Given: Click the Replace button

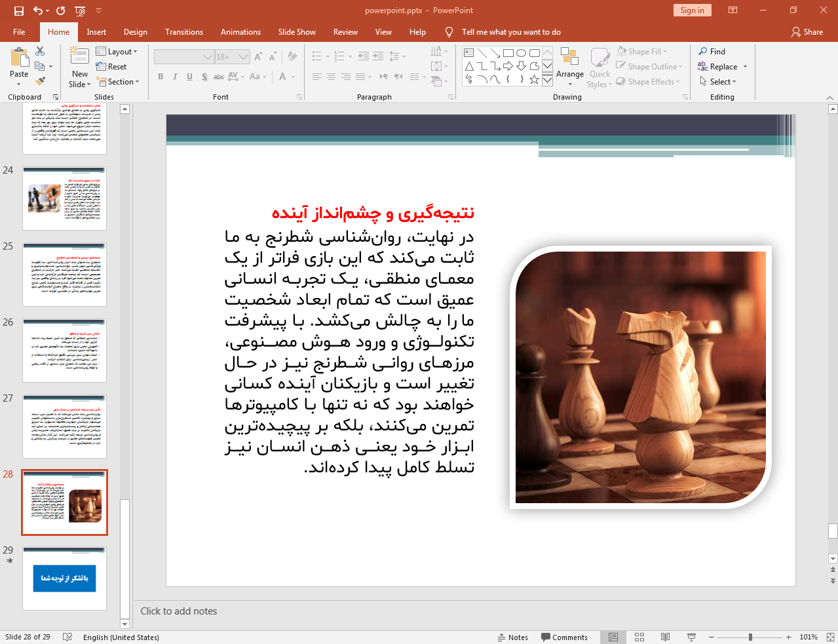Looking at the screenshot, I should tap(718, 66).
